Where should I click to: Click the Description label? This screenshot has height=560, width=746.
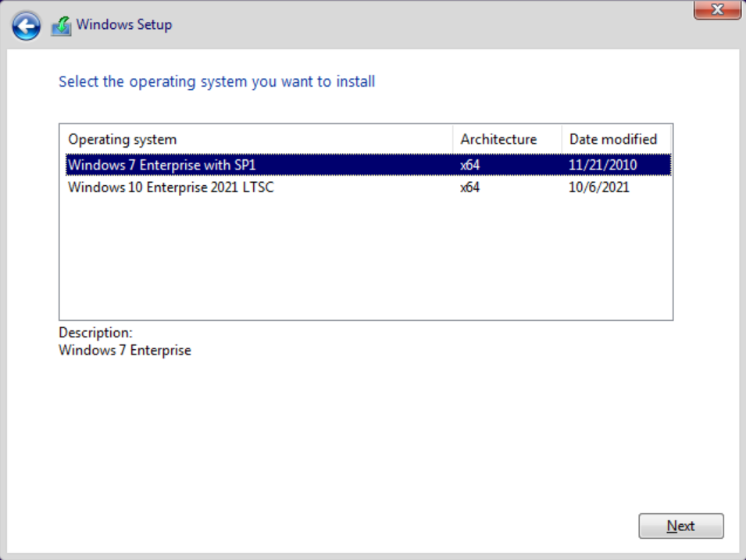coord(95,333)
